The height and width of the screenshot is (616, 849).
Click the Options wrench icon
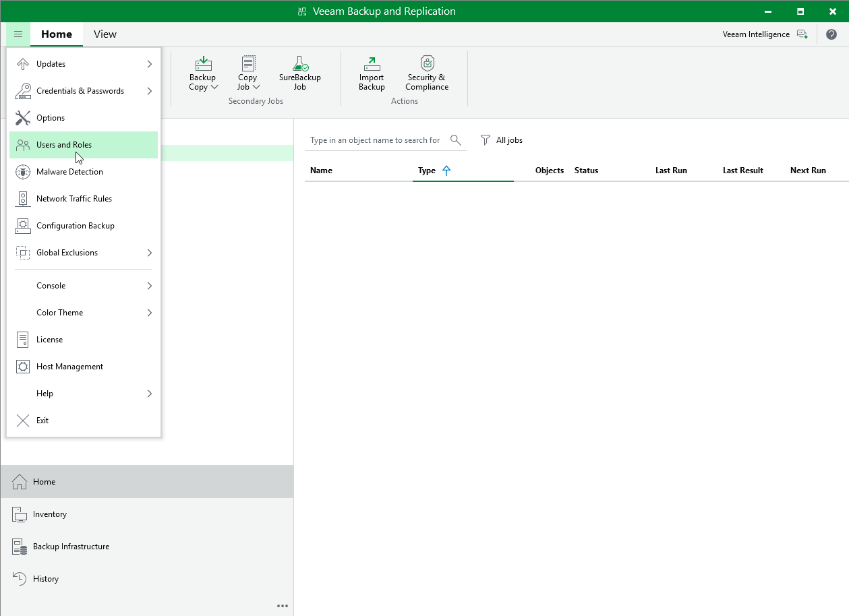coord(23,118)
